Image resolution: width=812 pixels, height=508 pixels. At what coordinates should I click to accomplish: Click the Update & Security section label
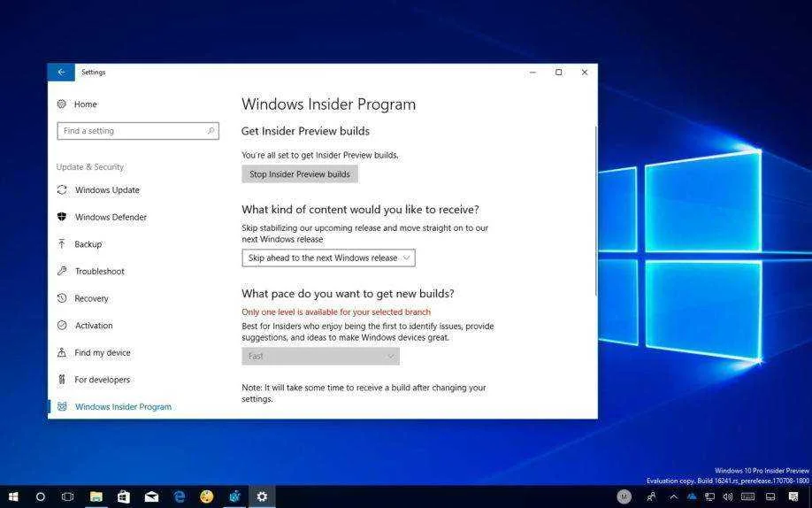coord(90,167)
